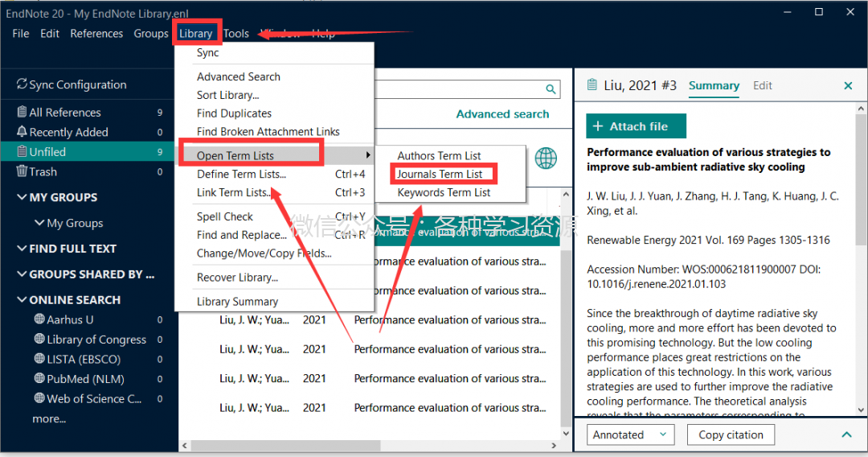Click the PubMed (NLM) globe icon
This screenshot has height=457, width=868.
point(39,379)
